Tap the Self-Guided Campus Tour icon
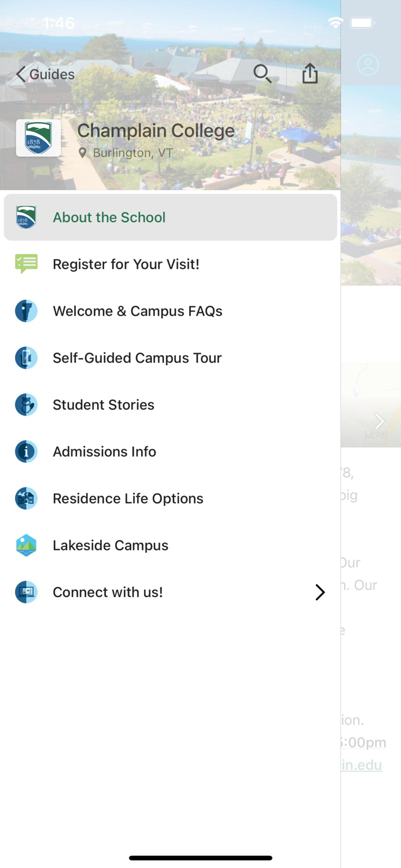This screenshot has height=868, width=401. point(25,358)
